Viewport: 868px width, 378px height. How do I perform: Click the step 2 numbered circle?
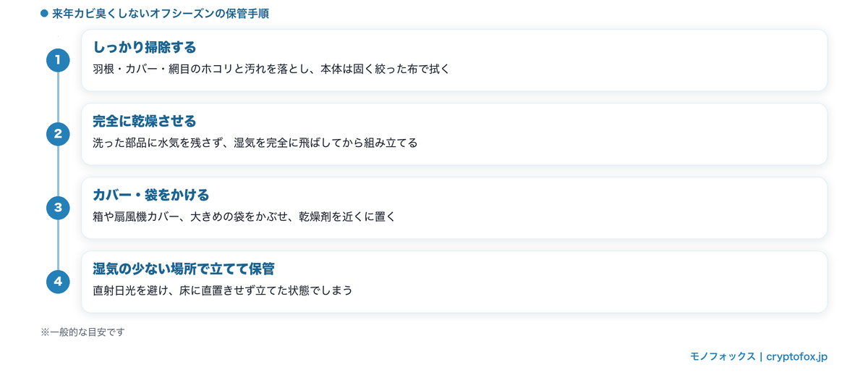click(58, 133)
